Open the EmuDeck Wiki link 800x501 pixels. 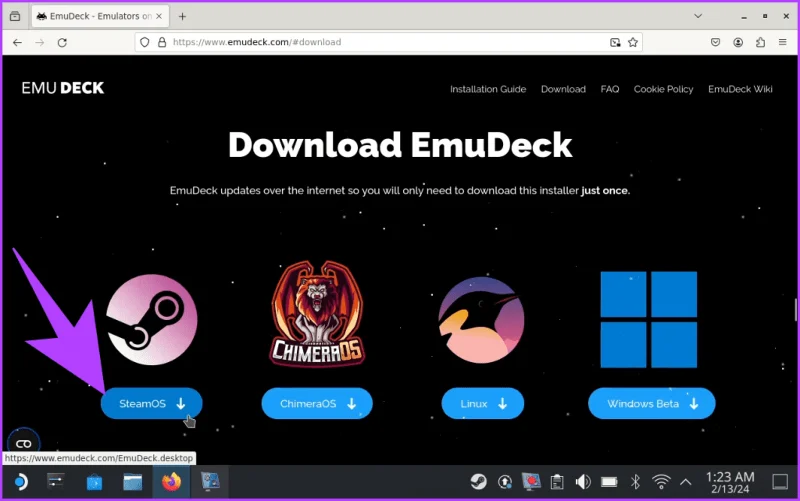pyautogui.click(x=740, y=89)
